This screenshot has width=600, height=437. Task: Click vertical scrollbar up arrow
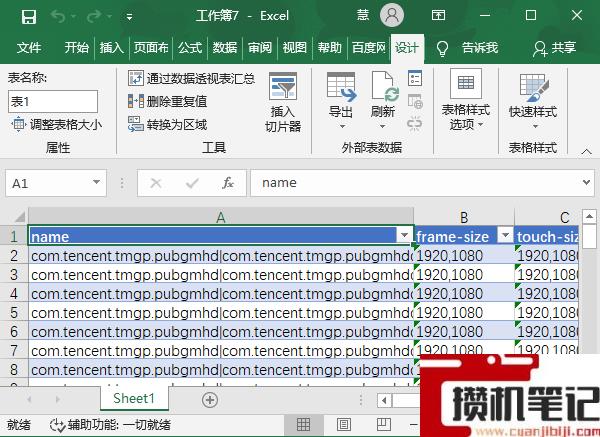click(x=589, y=216)
